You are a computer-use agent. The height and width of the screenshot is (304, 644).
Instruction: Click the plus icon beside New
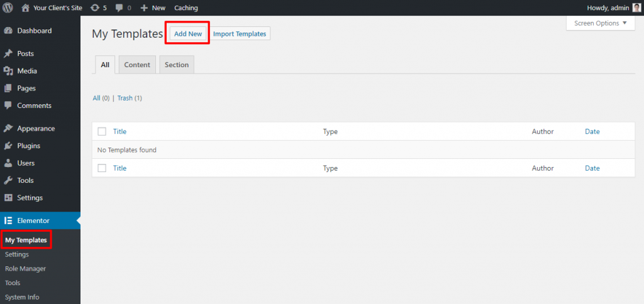click(x=144, y=8)
